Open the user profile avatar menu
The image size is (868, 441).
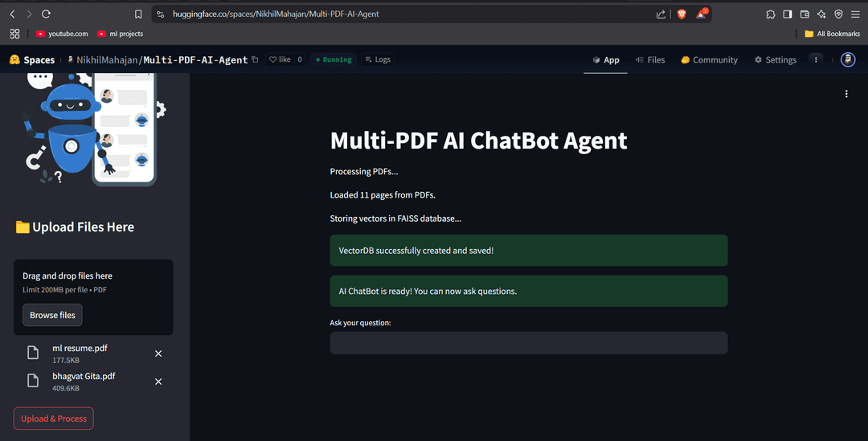(x=848, y=59)
